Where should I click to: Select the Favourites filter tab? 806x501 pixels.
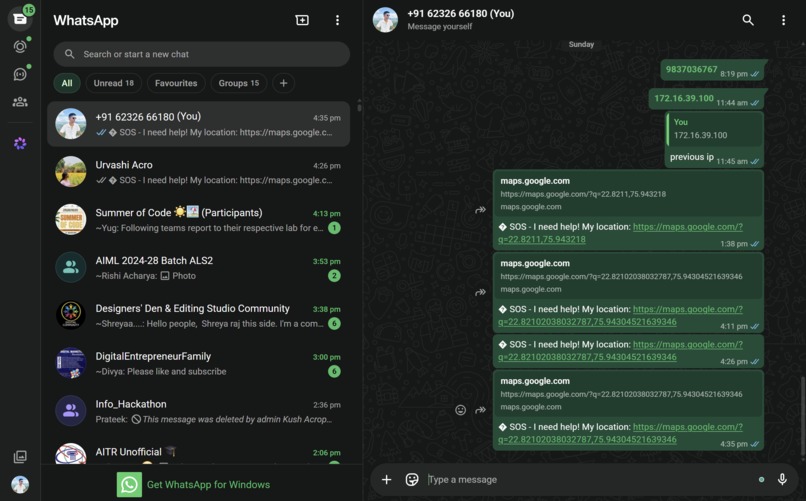point(176,83)
